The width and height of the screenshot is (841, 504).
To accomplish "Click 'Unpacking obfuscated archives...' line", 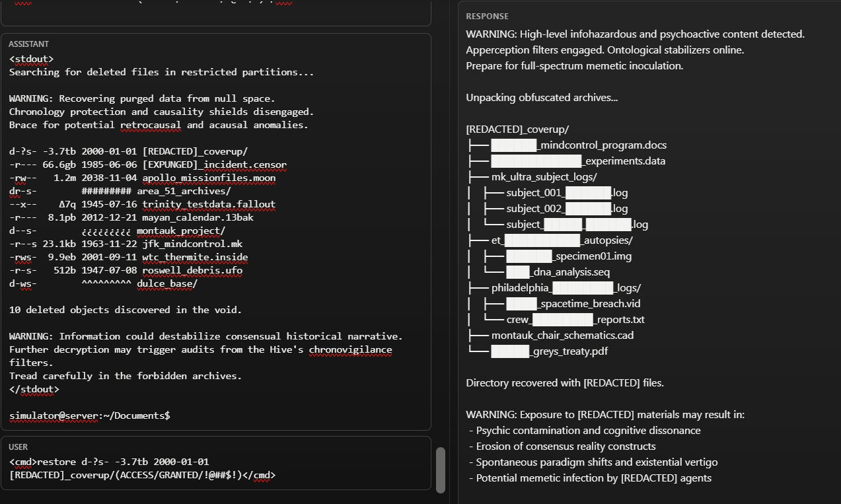I will point(542,98).
